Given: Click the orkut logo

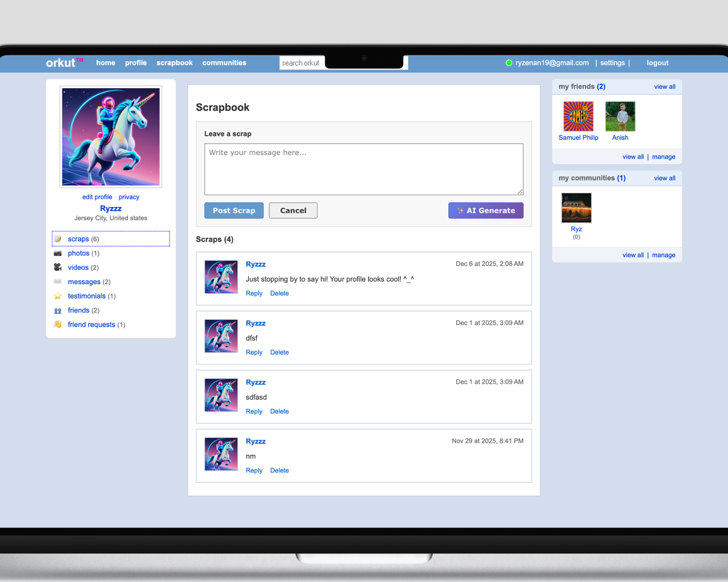Looking at the screenshot, I should [64, 63].
